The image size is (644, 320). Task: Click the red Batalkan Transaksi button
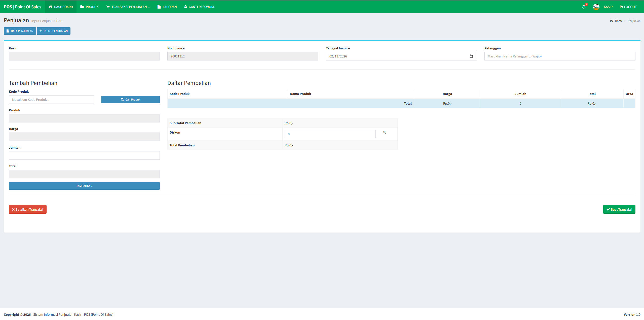[28, 209]
